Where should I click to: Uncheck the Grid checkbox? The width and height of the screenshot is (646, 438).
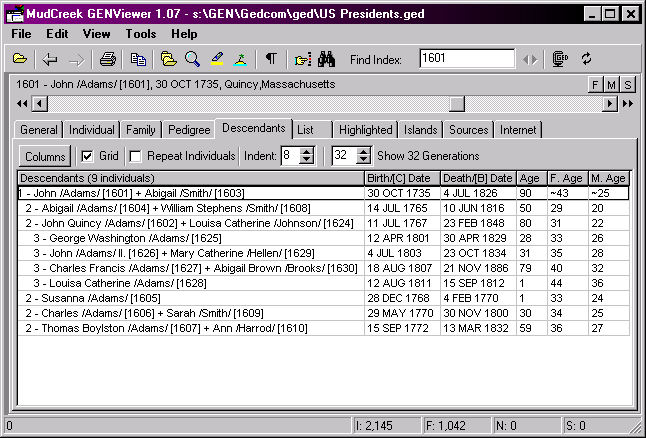pyautogui.click(x=87, y=156)
